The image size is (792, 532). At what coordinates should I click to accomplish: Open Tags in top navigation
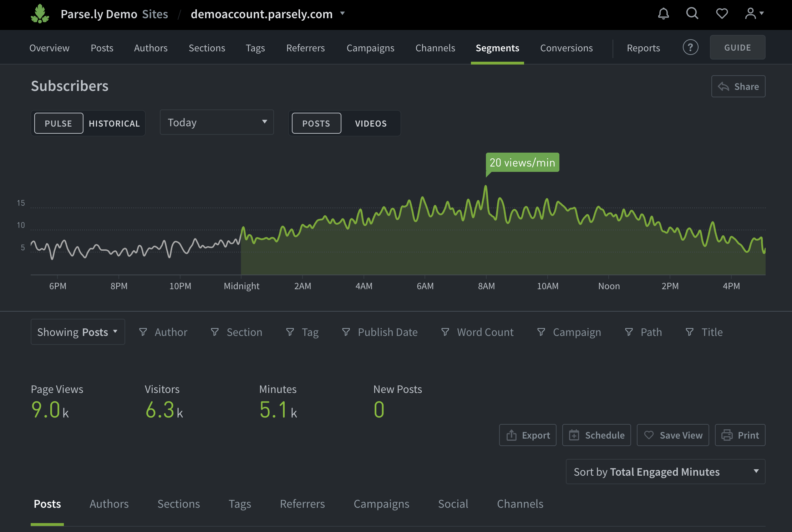tap(255, 48)
